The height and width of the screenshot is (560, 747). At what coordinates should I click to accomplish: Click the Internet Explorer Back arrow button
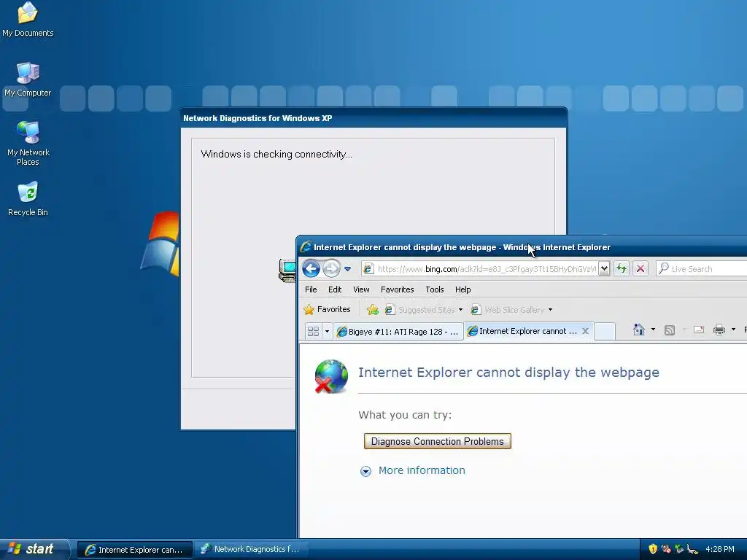[311, 268]
